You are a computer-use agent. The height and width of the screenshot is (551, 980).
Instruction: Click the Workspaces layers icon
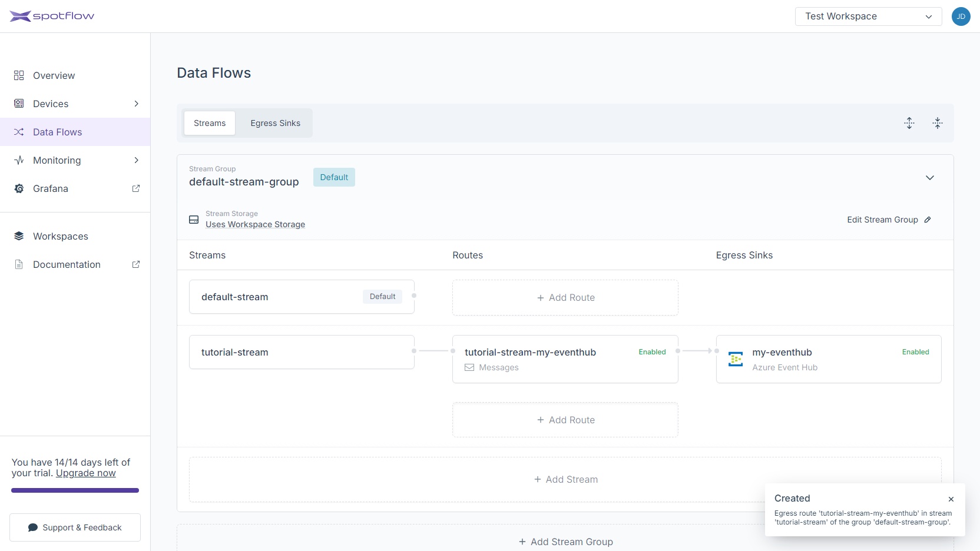coord(19,236)
